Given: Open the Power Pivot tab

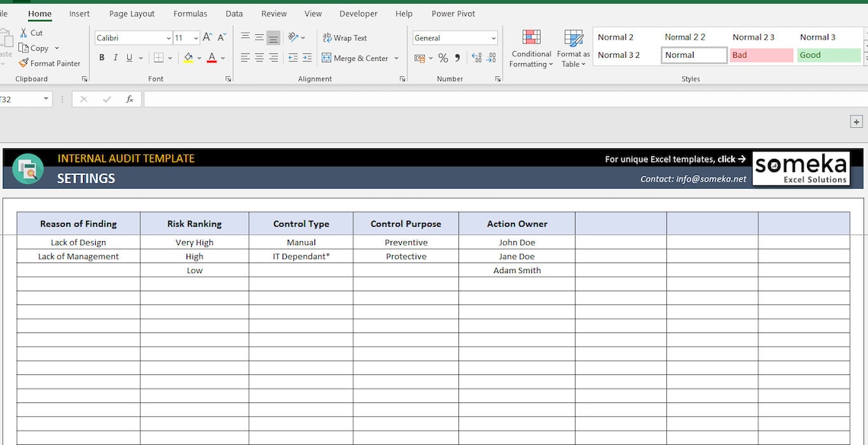Looking at the screenshot, I should pyautogui.click(x=453, y=13).
